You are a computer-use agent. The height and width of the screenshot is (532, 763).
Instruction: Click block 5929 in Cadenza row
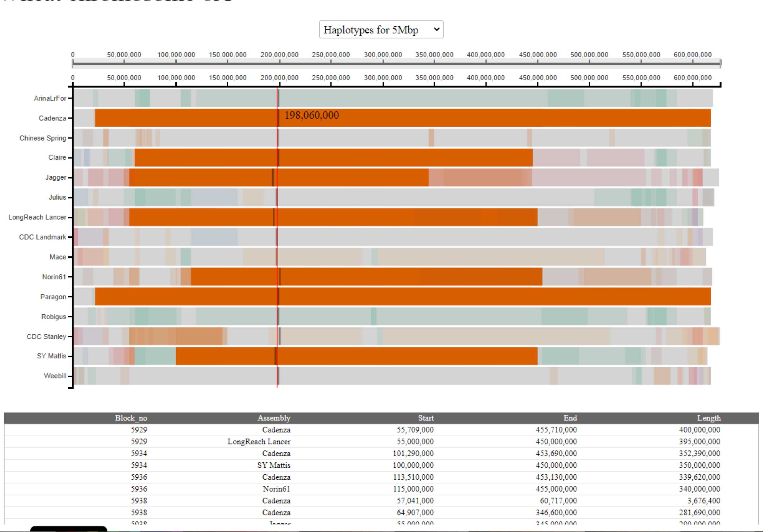(139, 430)
